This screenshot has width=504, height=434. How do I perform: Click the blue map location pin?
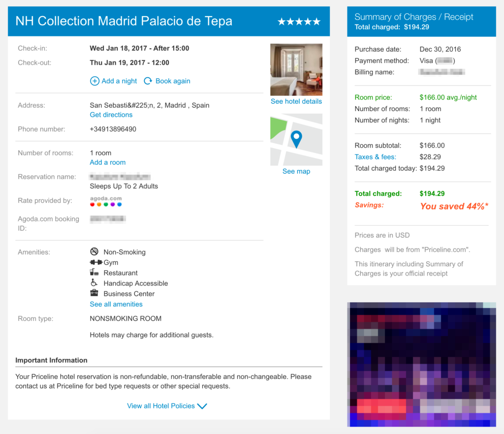coord(296,139)
